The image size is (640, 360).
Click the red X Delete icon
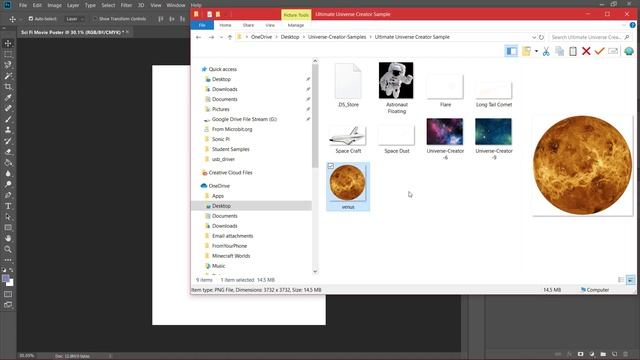pyautogui.click(x=586, y=51)
